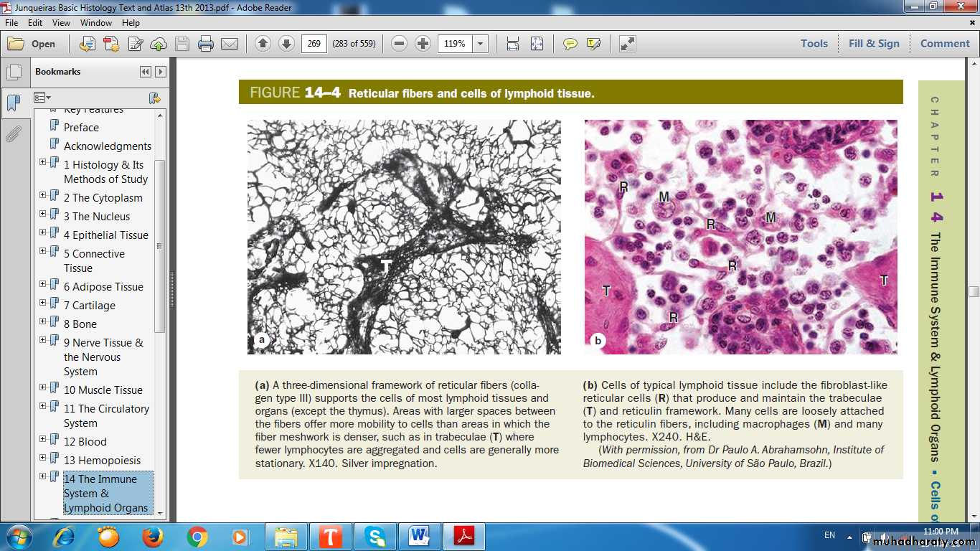Click the page number input field
980x551 pixels.
point(314,44)
